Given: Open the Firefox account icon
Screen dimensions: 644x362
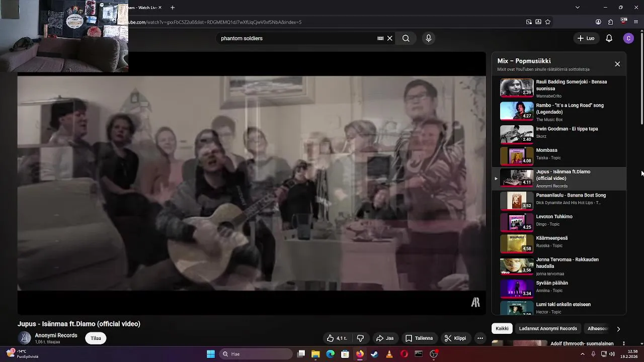Looking at the screenshot, I should [x=598, y=22].
